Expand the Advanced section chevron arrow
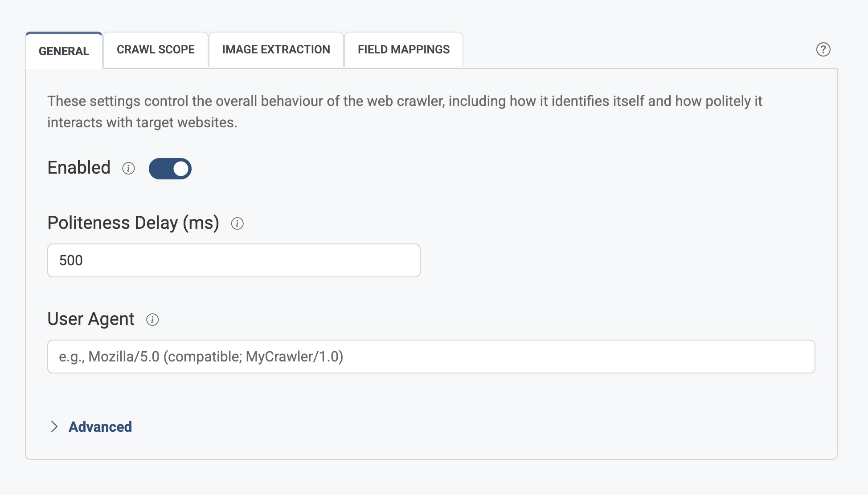 point(54,426)
